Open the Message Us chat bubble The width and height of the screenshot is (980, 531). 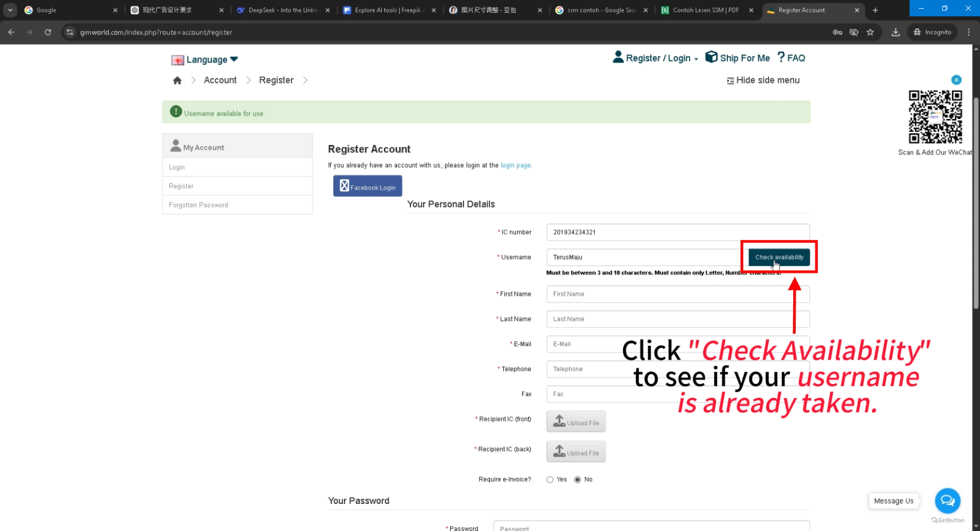[947, 501]
